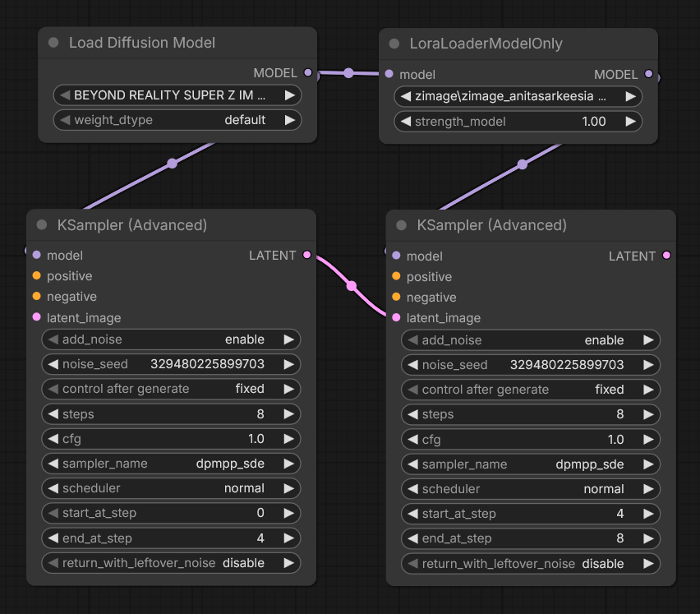Click negative input port on right KSampler

[x=397, y=297]
